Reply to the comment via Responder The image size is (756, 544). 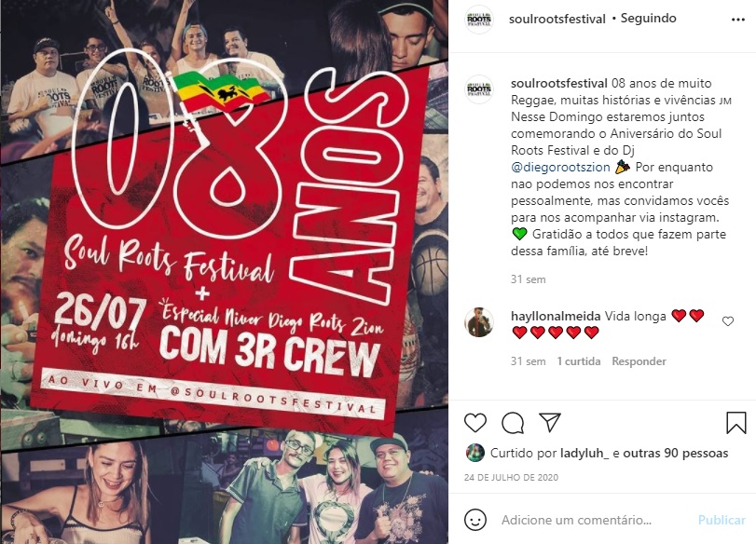tap(639, 361)
